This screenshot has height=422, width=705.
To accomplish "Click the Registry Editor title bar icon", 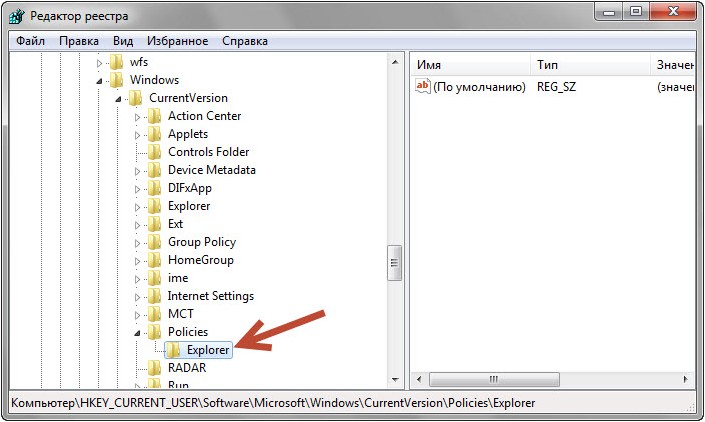I will (x=17, y=16).
